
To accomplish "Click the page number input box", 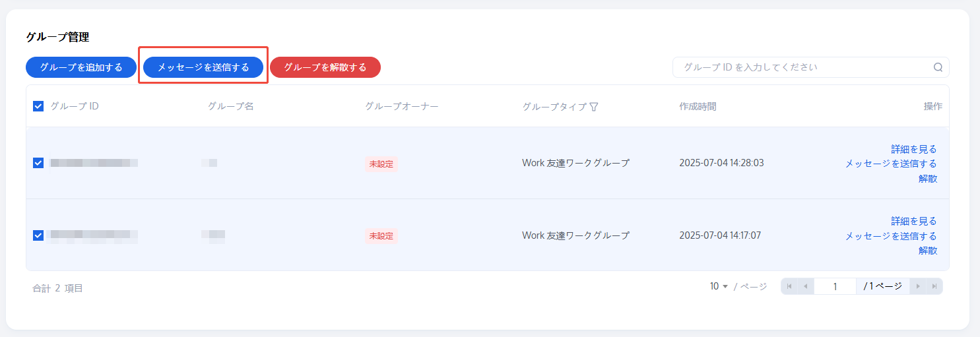I will [835, 286].
